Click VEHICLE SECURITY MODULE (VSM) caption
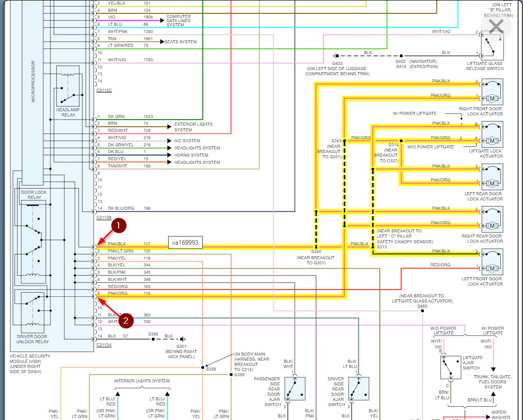The height and width of the screenshot is (420, 523). pyautogui.click(x=30, y=364)
